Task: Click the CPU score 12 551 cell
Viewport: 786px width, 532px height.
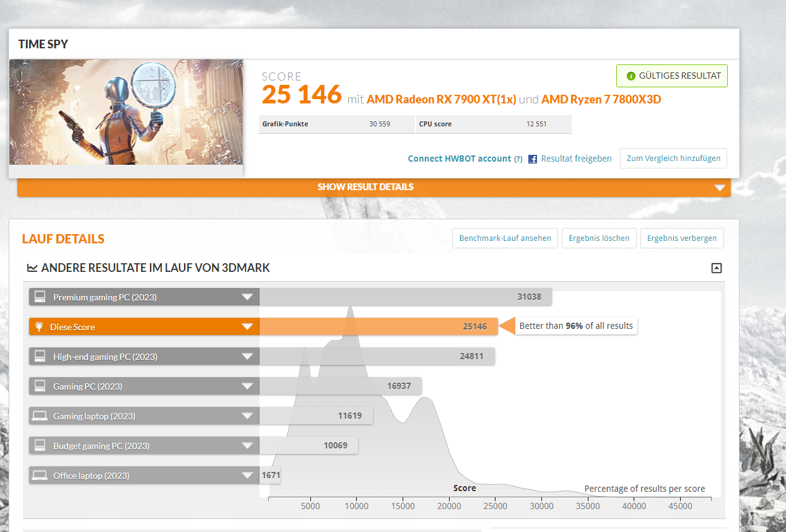Action: pos(494,124)
